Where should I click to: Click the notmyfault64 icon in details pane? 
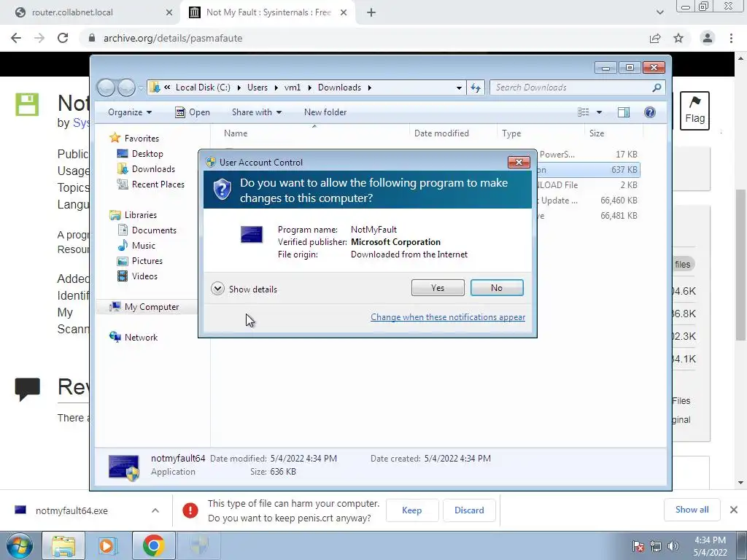tap(124, 467)
